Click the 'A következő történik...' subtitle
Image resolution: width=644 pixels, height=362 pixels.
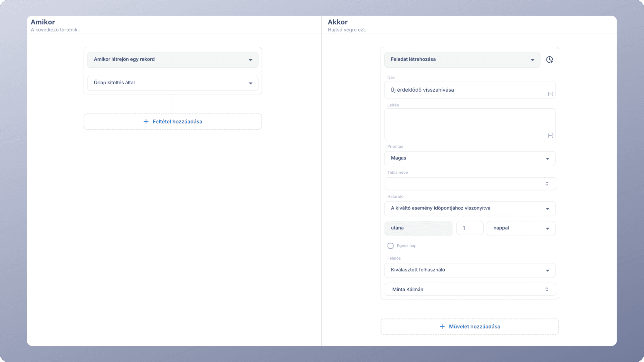point(56,30)
